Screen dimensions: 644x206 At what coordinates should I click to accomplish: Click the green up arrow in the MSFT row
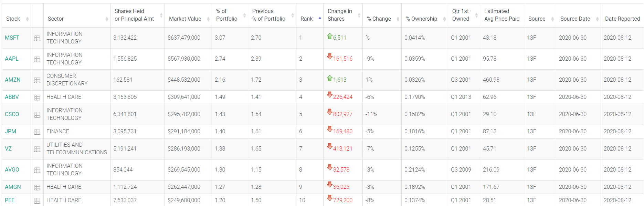pos(330,36)
